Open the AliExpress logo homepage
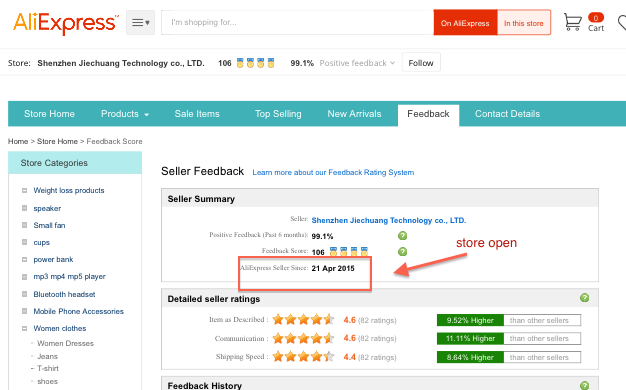 point(66,23)
